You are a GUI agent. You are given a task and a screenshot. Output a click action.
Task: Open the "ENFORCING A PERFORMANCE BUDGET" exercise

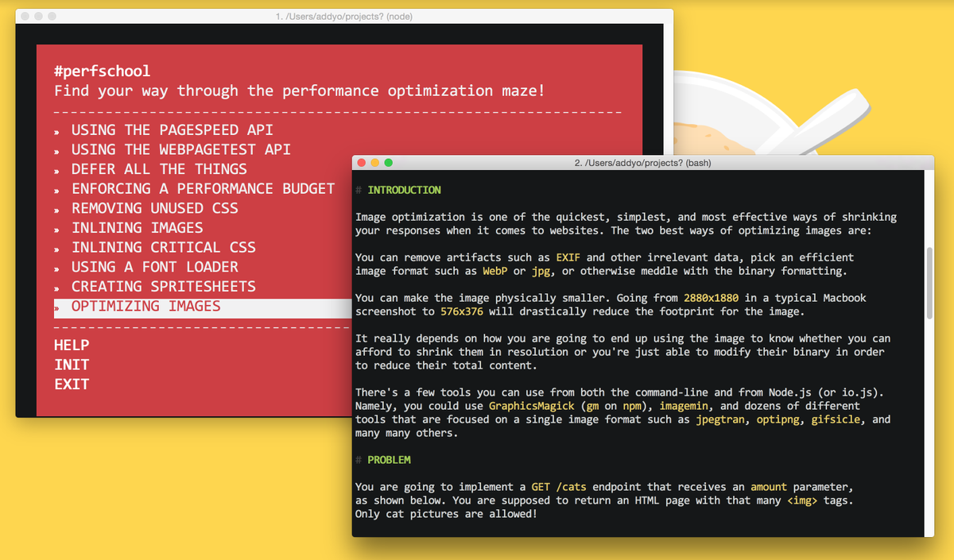click(x=203, y=188)
